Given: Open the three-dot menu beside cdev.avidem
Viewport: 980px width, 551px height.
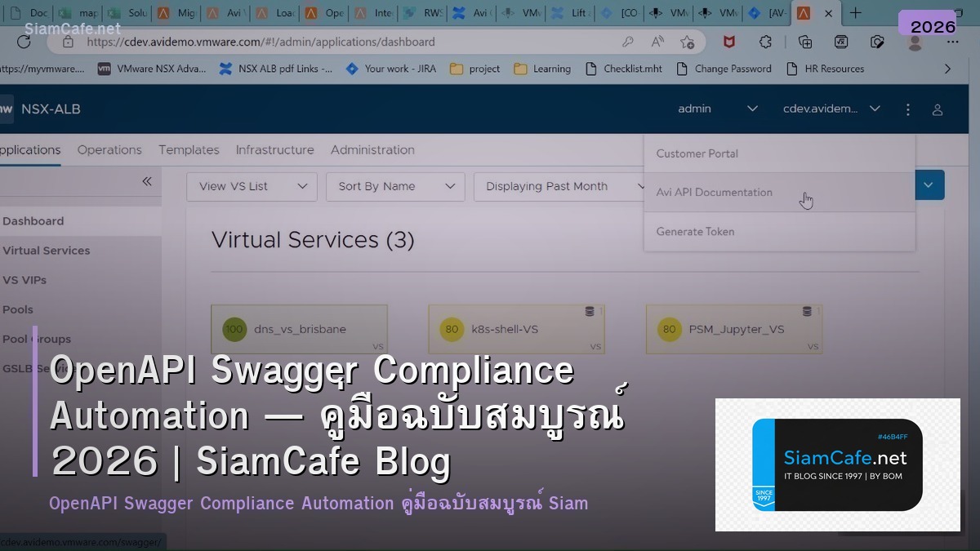Looking at the screenshot, I should click(x=908, y=109).
